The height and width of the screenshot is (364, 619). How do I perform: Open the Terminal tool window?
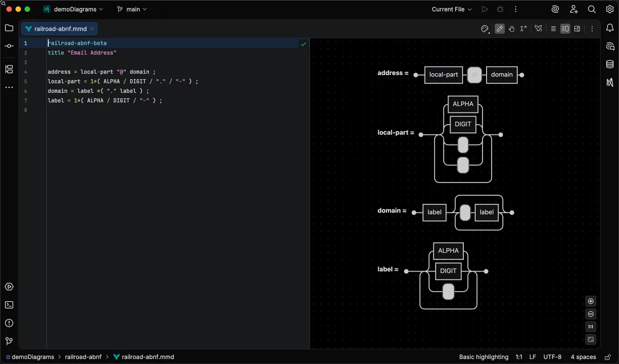(x=9, y=305)
